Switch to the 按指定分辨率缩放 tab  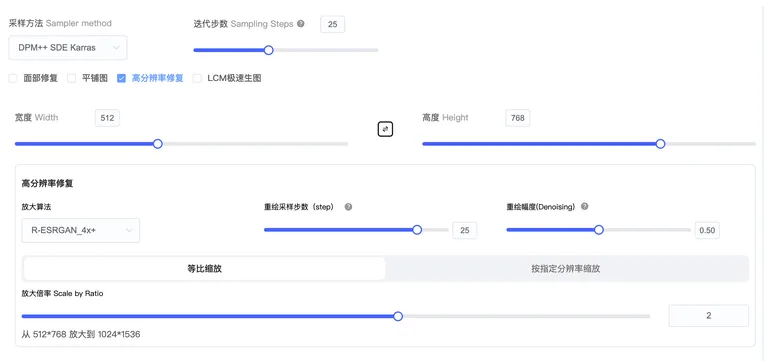click(566, 268)
